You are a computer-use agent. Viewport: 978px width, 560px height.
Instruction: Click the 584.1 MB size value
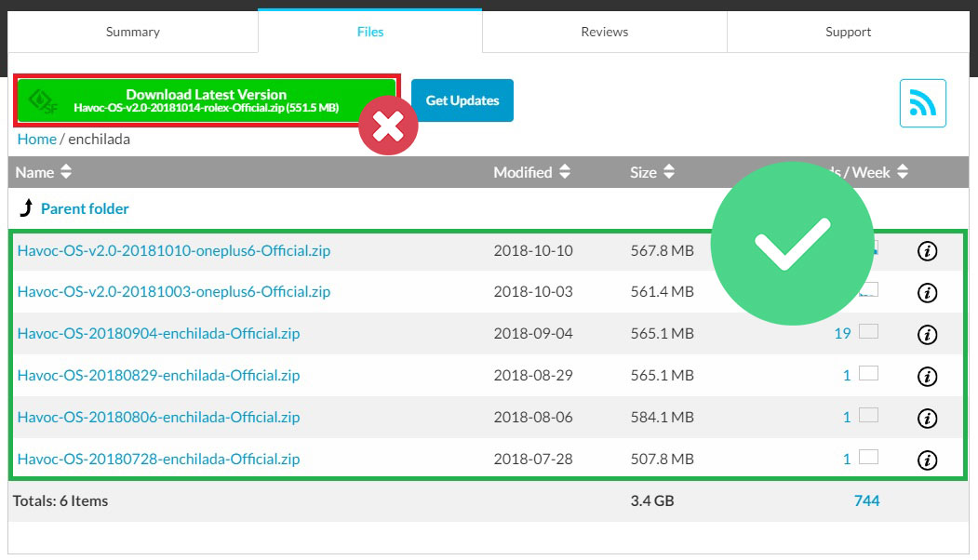(x=662, y=417)
